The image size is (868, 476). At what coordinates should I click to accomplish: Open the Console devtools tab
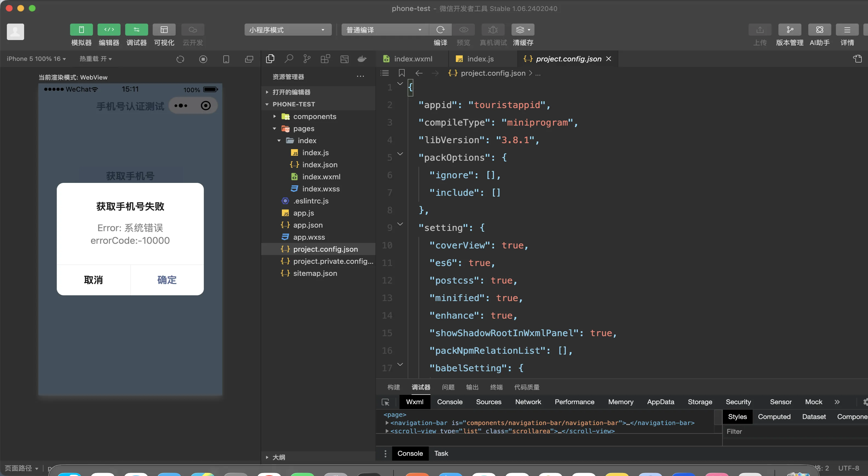450,402
